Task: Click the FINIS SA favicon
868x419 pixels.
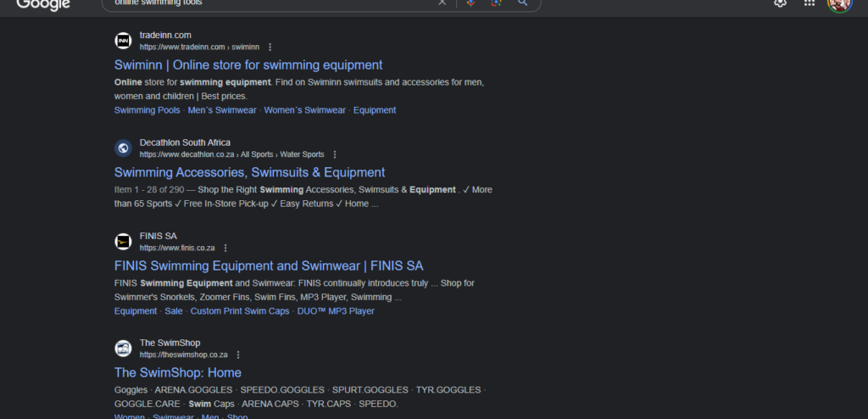Action: point(124,242)
